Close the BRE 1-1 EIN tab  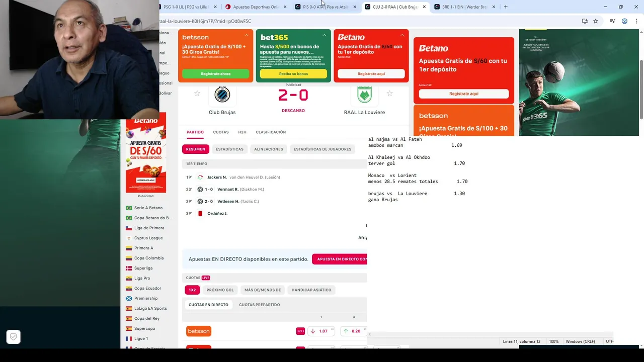click(494, 7)
